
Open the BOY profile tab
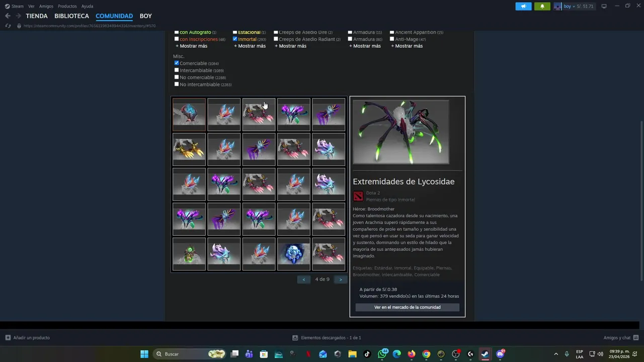tap(146, 16)
